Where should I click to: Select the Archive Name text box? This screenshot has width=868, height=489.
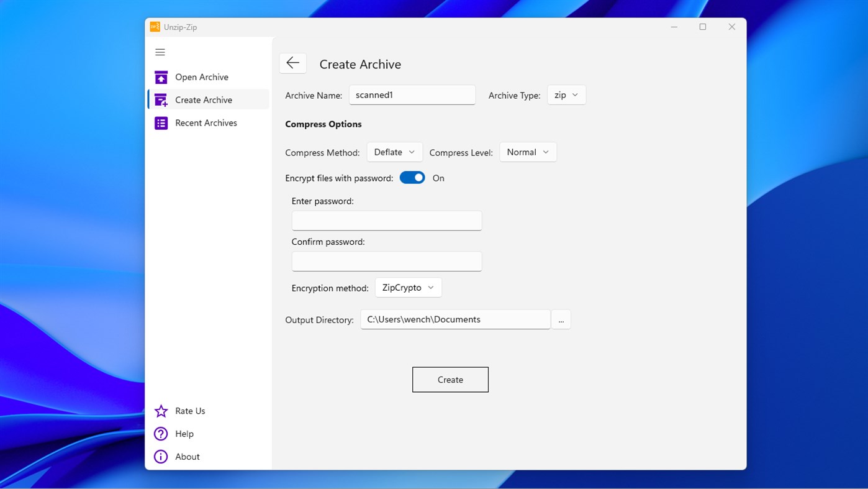412,94
